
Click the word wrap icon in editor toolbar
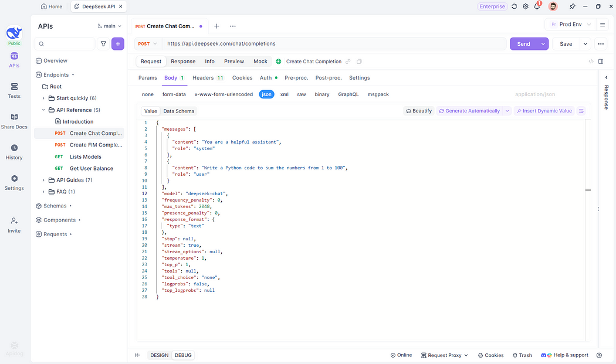(581, 111)
